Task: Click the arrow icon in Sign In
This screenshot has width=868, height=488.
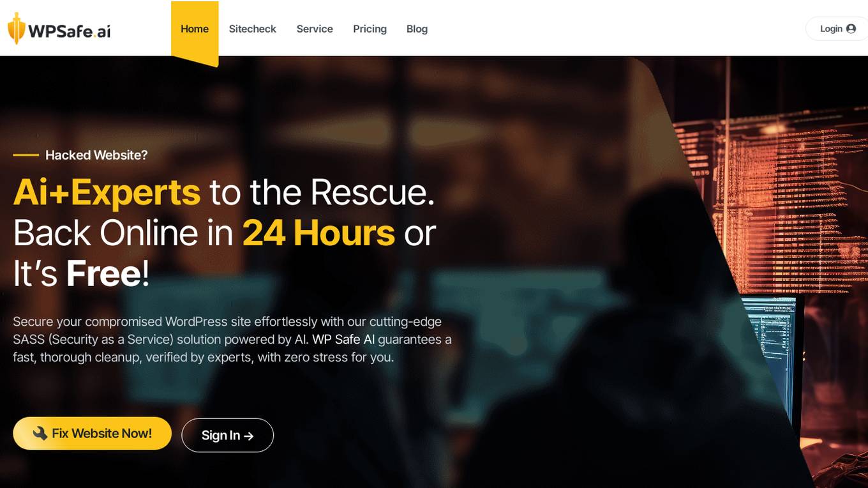Action: (249, 436)
